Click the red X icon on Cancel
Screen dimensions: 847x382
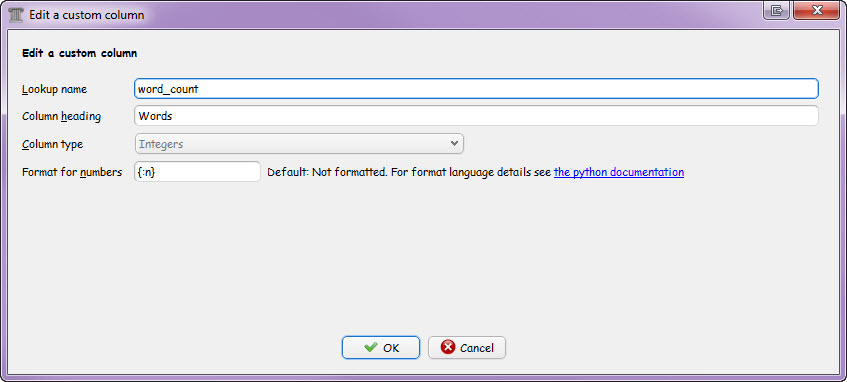click(448, 347)
